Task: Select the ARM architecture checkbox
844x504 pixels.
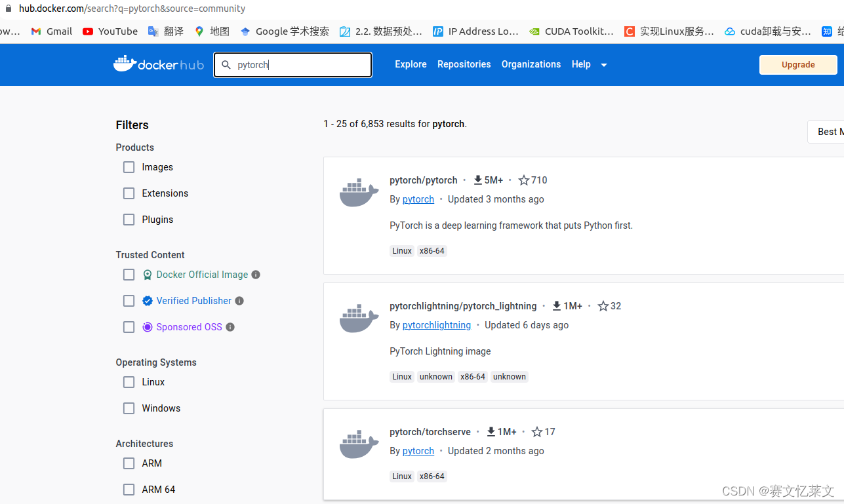Action: 129,463
